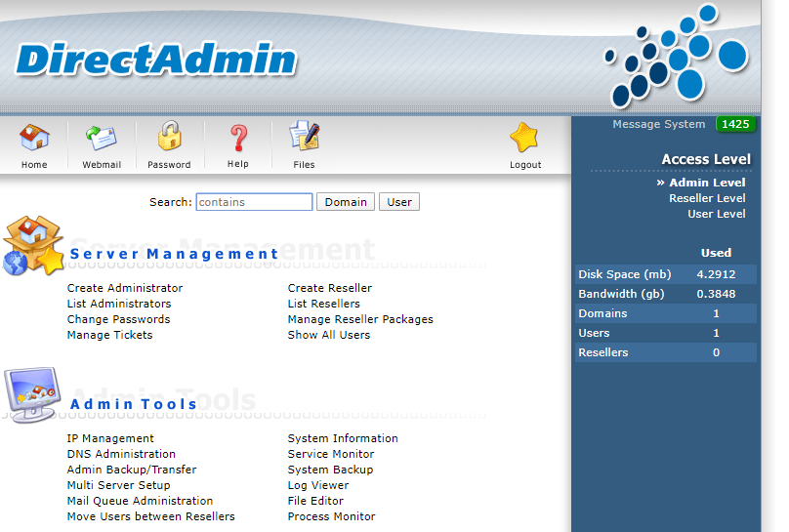The width and height of the screenshot is (789, 532).
Task: Open Manage Tickets link
Action: tap(109, 335)
